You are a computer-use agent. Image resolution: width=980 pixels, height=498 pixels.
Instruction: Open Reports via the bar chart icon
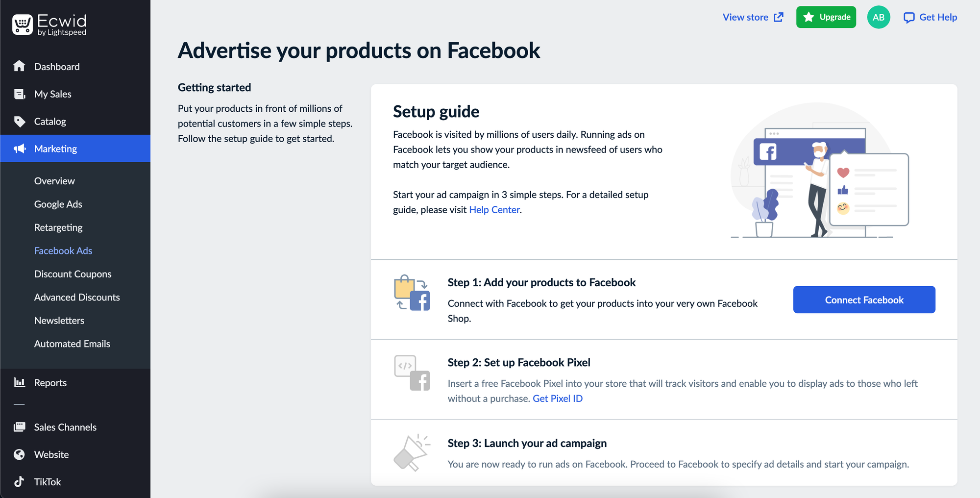[x=20, y=382]
